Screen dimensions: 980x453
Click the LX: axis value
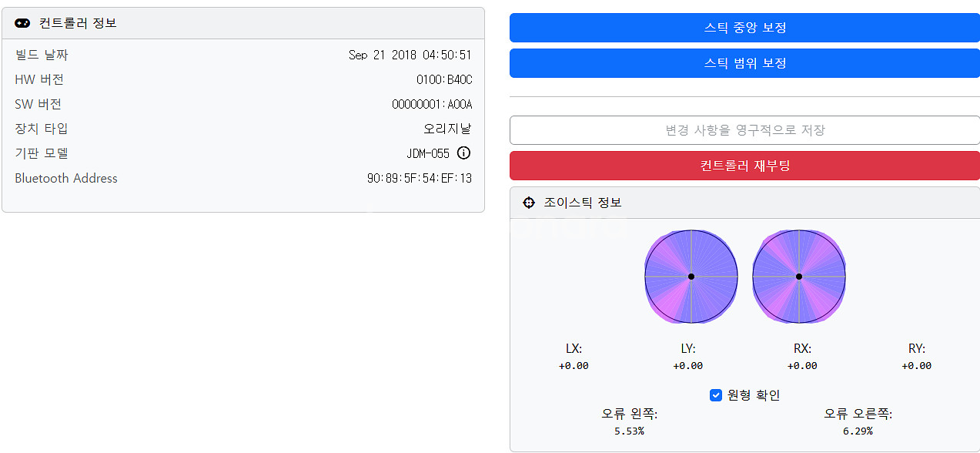[574, 366]
